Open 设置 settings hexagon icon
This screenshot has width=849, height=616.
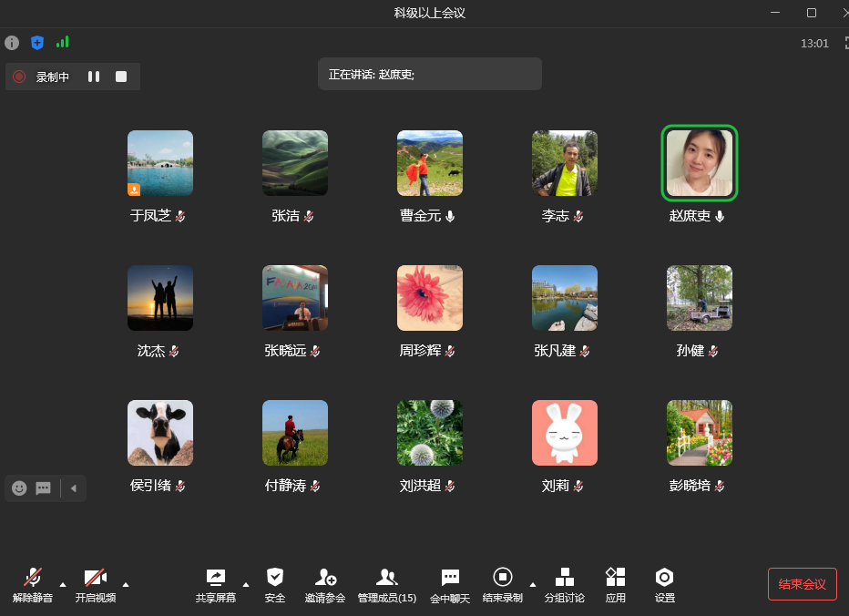[665, 578]
